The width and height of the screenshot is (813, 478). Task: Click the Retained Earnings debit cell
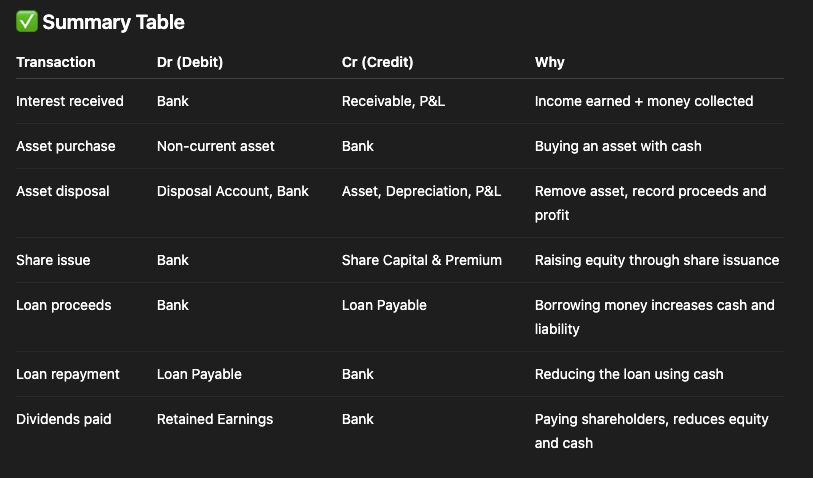click(x=215, y=419)
